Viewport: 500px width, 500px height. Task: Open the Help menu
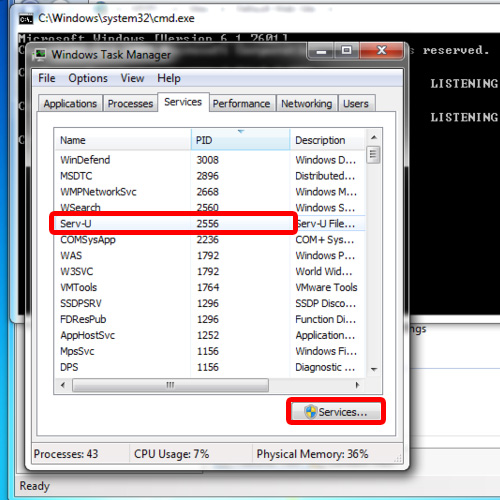(169, 78)
